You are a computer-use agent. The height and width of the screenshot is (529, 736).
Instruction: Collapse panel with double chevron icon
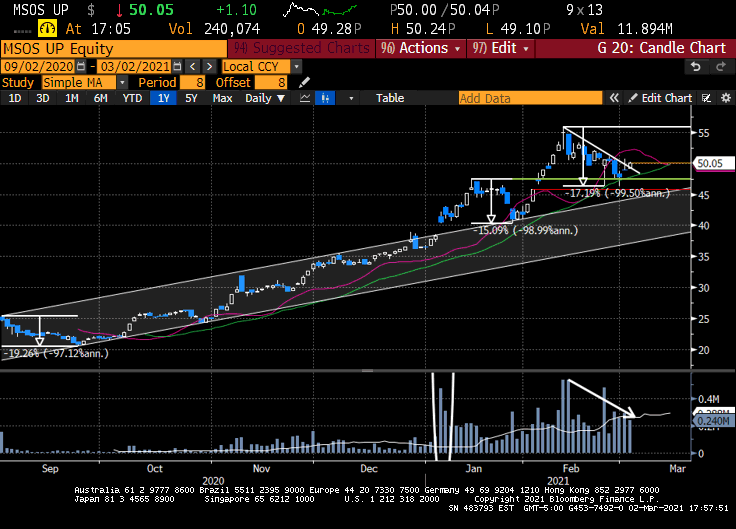[614, 98]
